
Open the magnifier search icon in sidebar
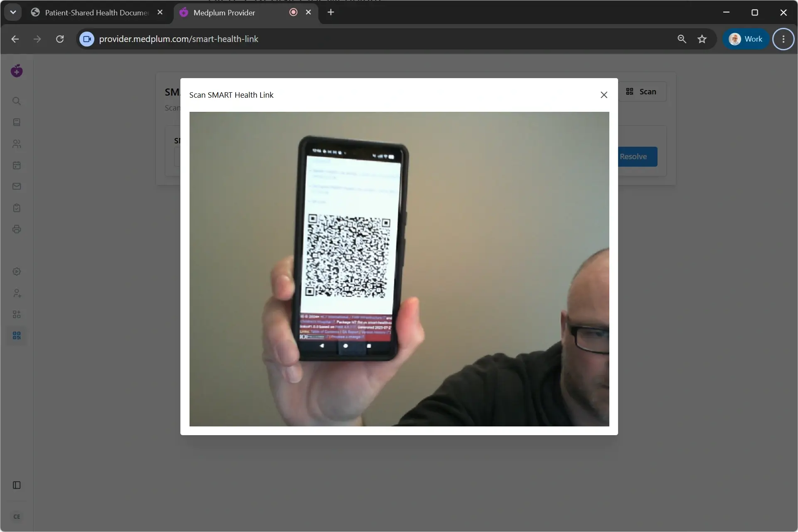pyautogui.click(x=17, y=101)
